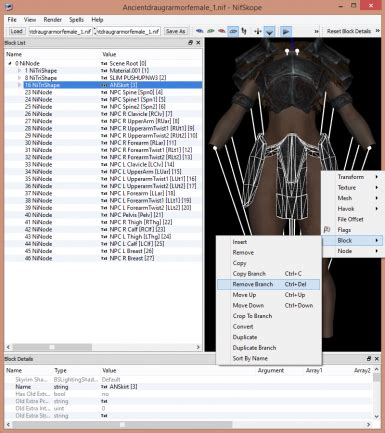Screen dimensions: 385x433
Task: Click the Value column header in Block List
Action: tap(109, 54)
